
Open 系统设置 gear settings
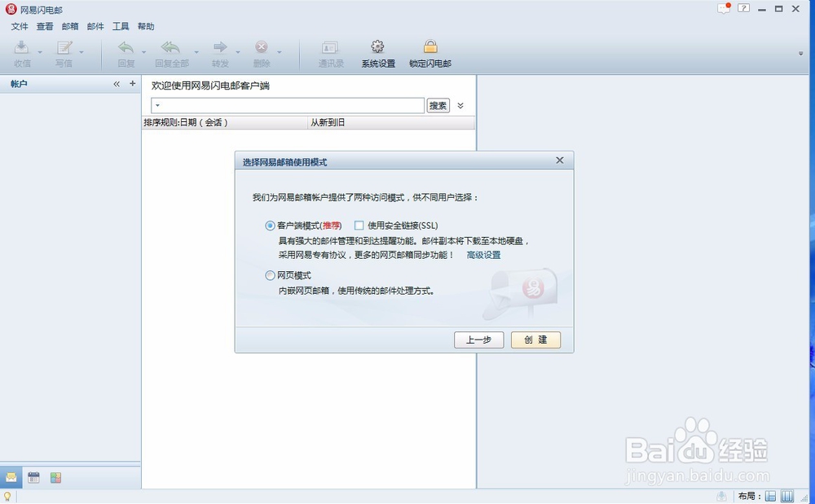point(378,47)
